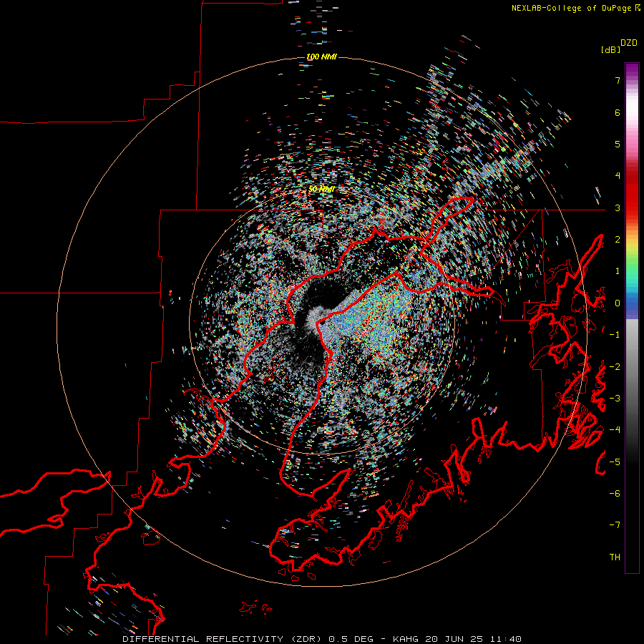The image size is (644, 644).
Task: Click the 3 value on the color scale
Action: pyautogui.click(x=618, y=208)
